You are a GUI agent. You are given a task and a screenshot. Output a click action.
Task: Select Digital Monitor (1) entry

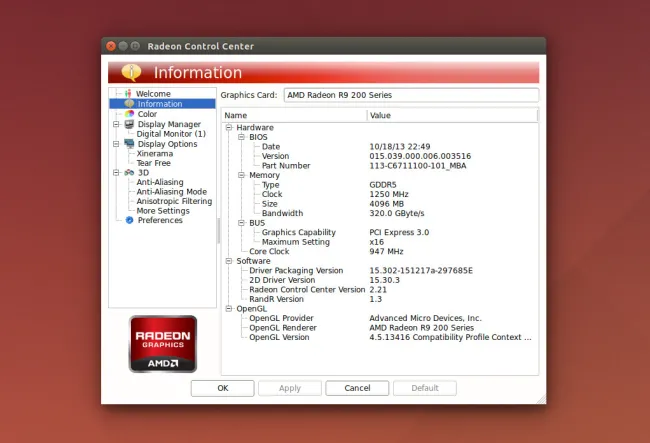click(171, 134)
